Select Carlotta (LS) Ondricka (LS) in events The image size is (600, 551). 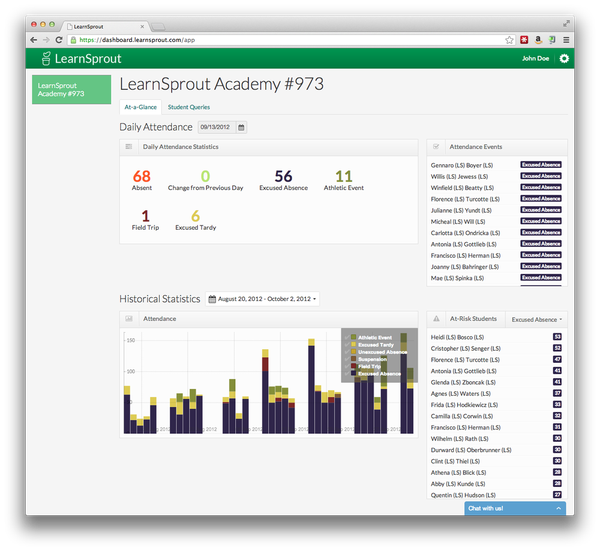pos(465,233)
